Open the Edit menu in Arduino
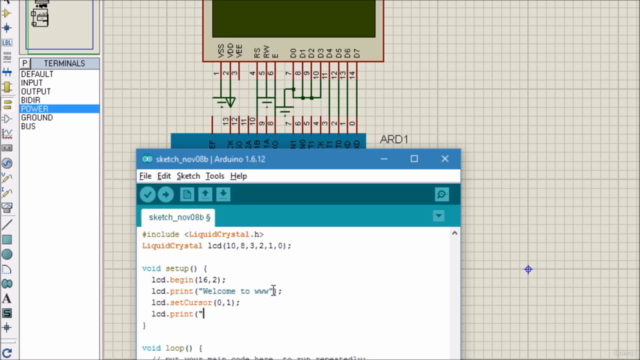The width and height of the screenshot is (640, 360). coord(164,176)
